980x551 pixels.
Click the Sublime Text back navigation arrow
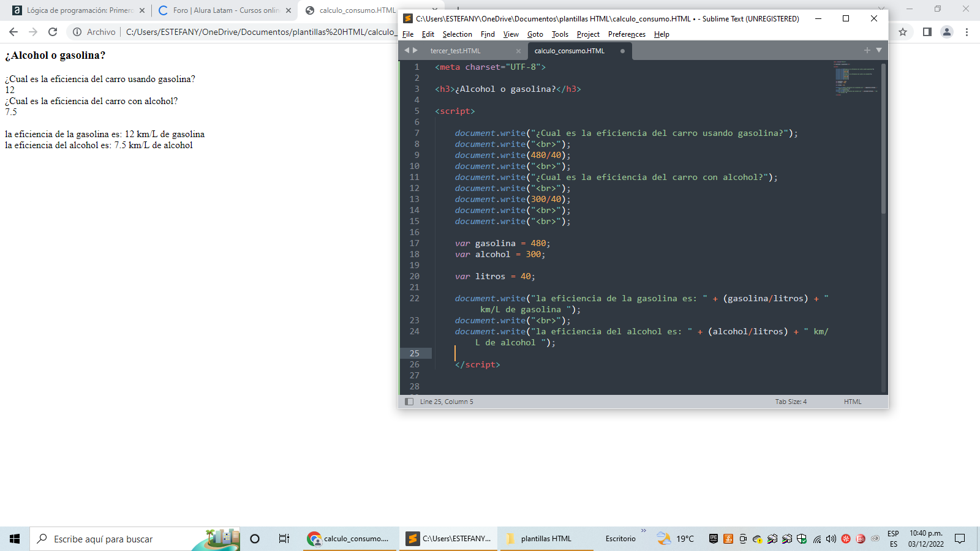coord(407,50)
